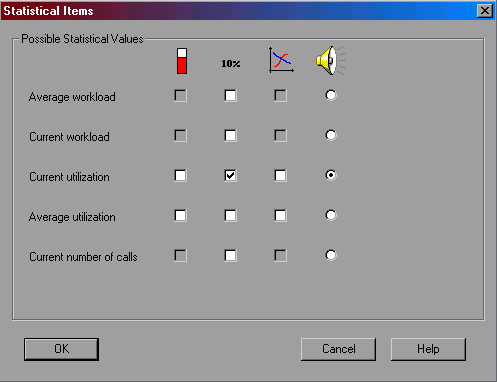Image resolution: width=497 pixels, height=382 pixels.
Task: Toggle graph checkbox for Current workload
Action: coord(280,136)
